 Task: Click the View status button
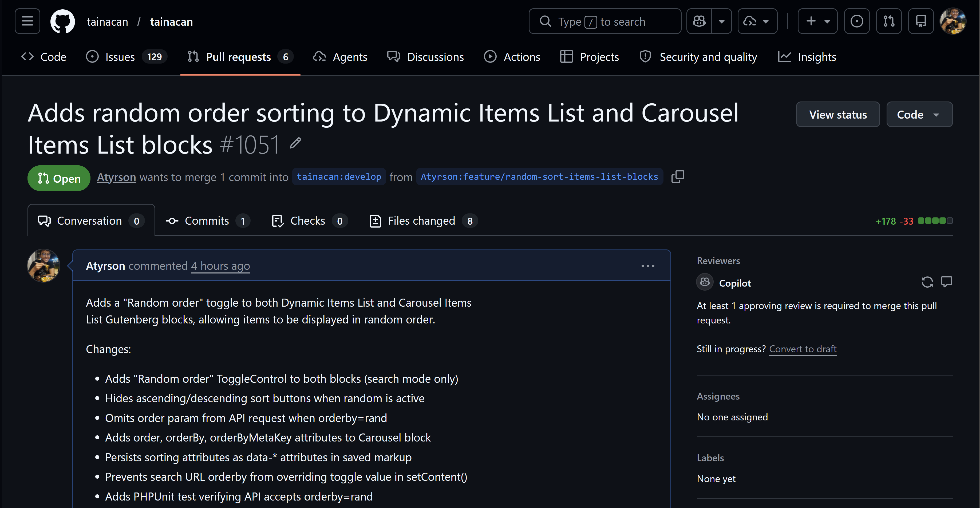pyautogui.click(x=838, y=114)
